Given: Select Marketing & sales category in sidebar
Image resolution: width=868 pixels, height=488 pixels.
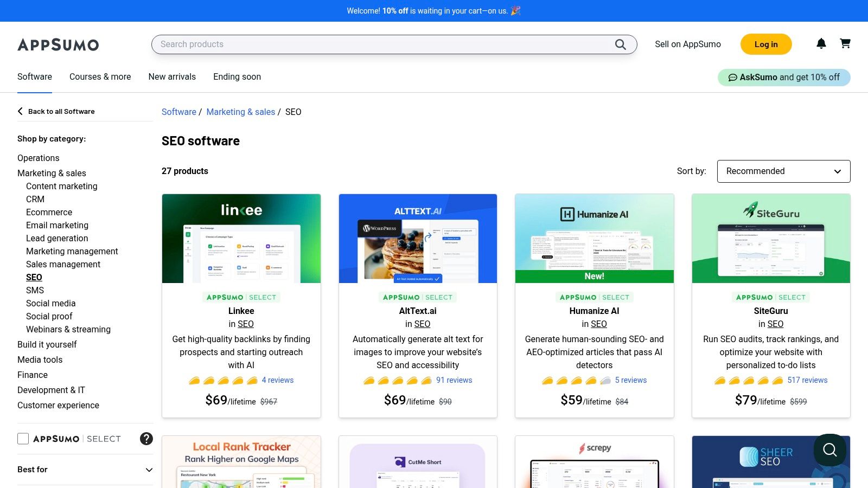Looking at the screenshot, I should 52,174.
